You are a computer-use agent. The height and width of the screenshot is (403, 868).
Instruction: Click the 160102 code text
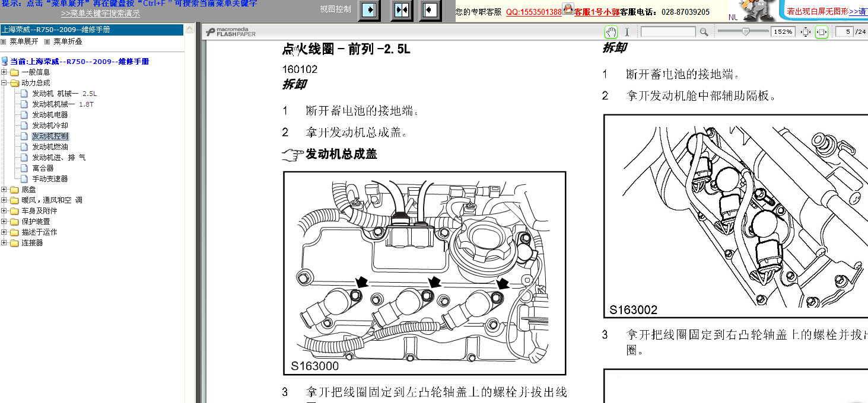[300, 69]
